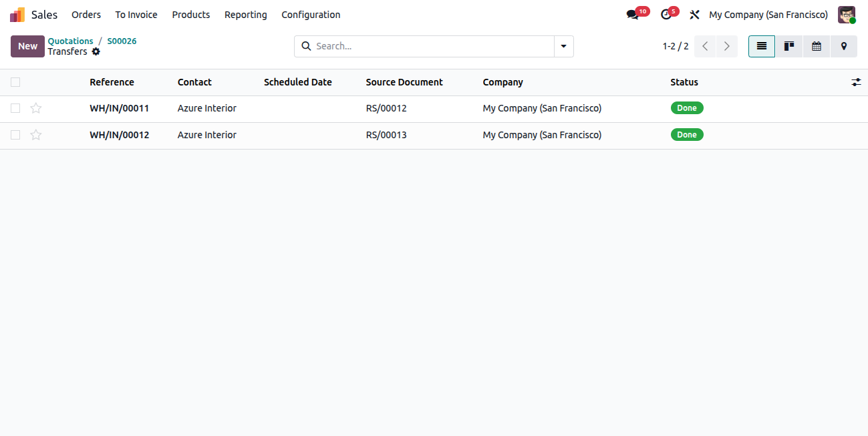Screen dimensions: 868x436
Task: Go back to Quotations breadcrumb
Action: click(71, 41)
